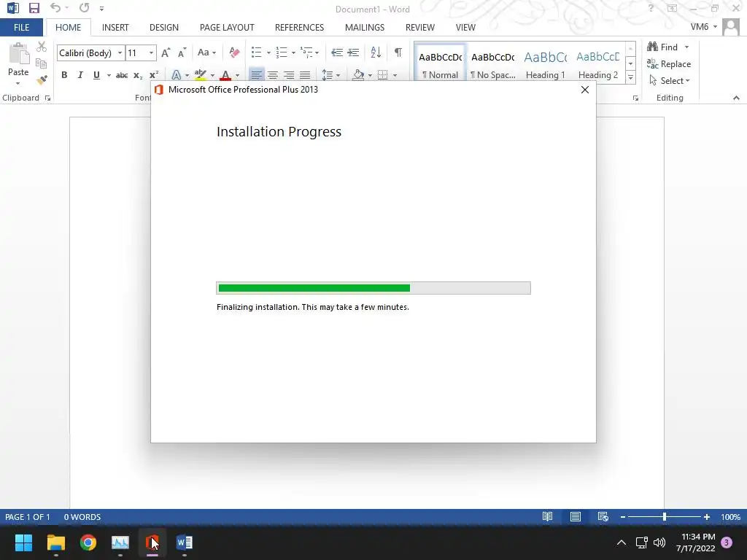The height and width of the screenshot is (560, 747).
Task: Open the Clipboard pane dialog launcher
Action: [47, 98]
